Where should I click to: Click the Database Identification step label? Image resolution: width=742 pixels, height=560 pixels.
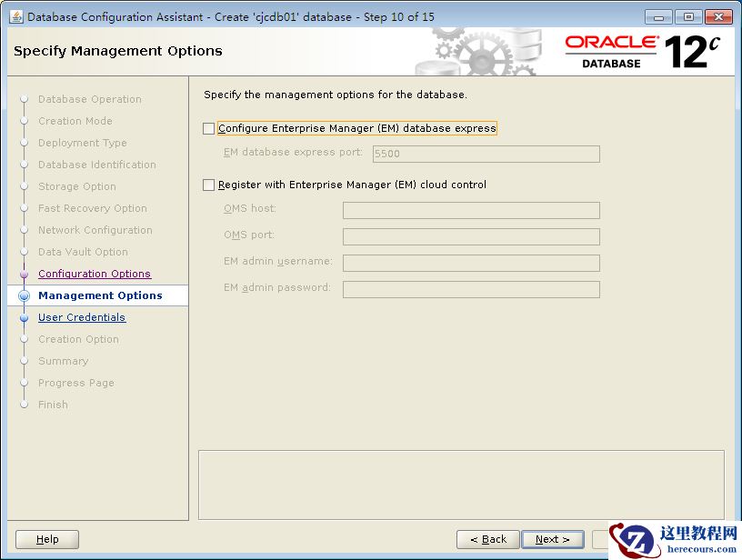tap(97, 165)
